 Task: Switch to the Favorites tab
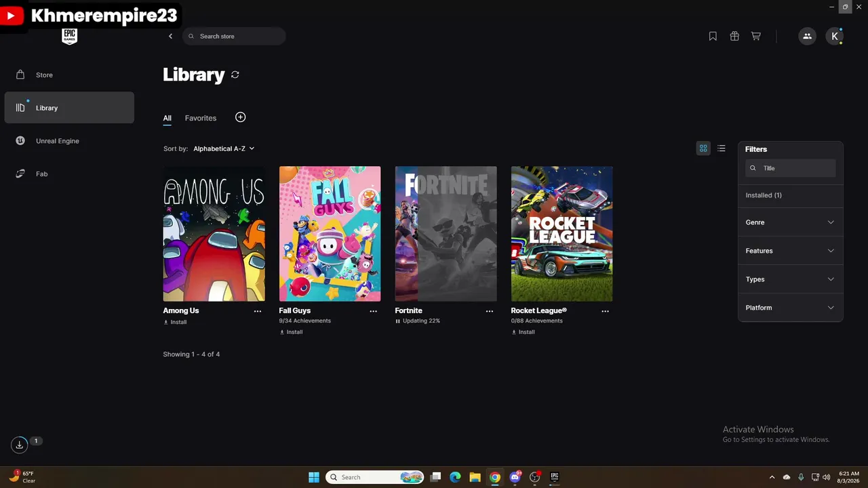click(201, 118)
